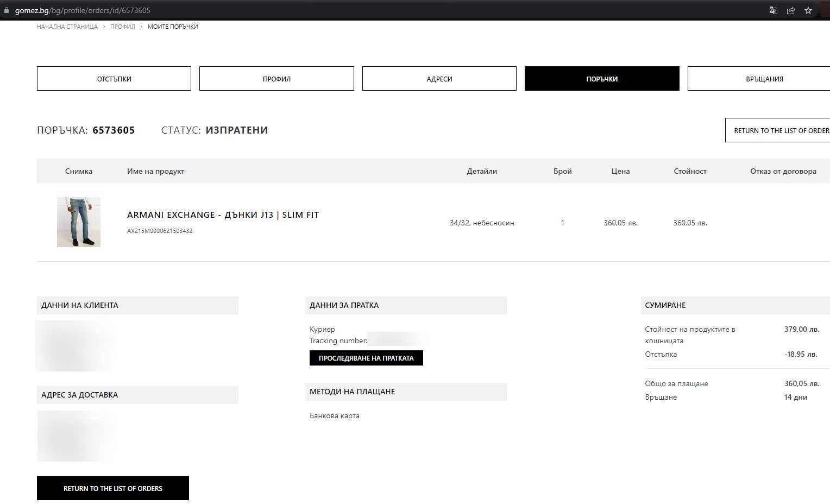The image size is (830, 504).
Task: Click the Снимка column header
Action: (79, 171)
